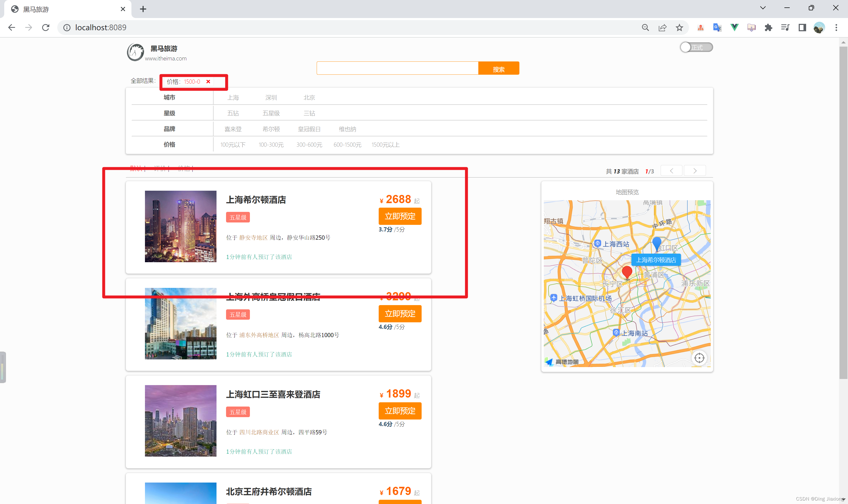Click the 静安寺地区 area link
This screenshot has width=848, height=504.
(x=253, y=237)
